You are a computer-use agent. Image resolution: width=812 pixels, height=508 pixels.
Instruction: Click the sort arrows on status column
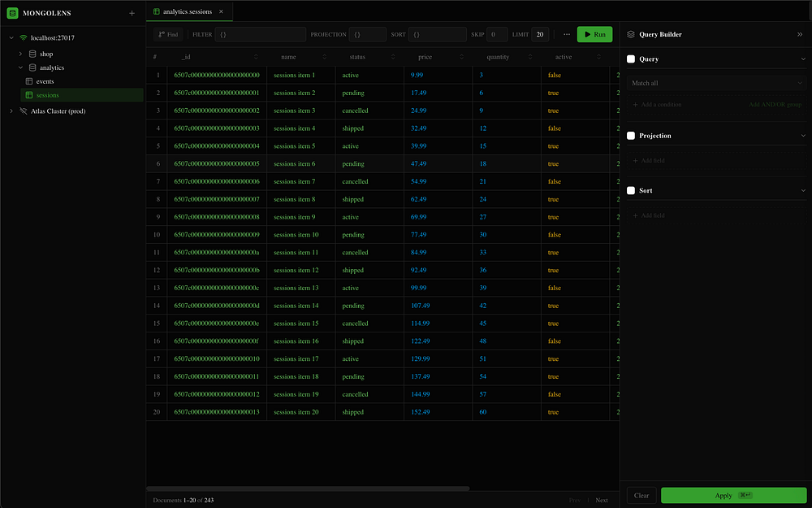pyautogui.click(x=393, y=57)
